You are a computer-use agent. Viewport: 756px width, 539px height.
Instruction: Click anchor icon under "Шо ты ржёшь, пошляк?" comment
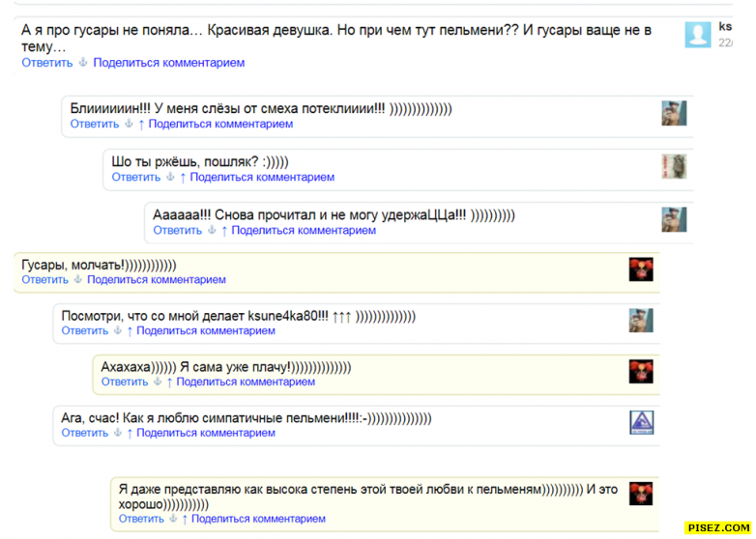pos(170,178)
